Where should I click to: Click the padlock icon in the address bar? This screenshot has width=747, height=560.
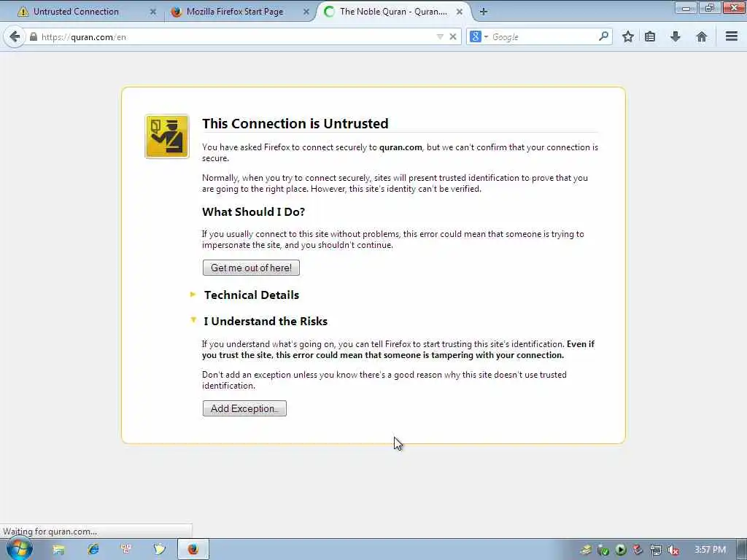pyautogui.click(x=34, y=36)
